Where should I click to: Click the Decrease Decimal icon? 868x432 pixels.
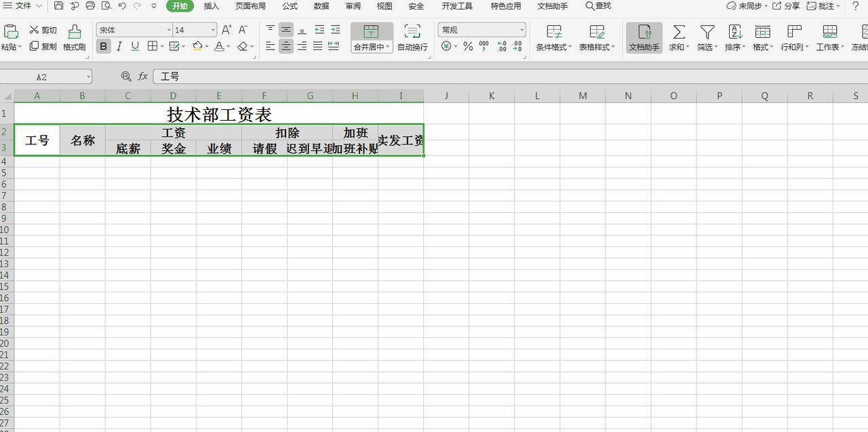[517, 46]
